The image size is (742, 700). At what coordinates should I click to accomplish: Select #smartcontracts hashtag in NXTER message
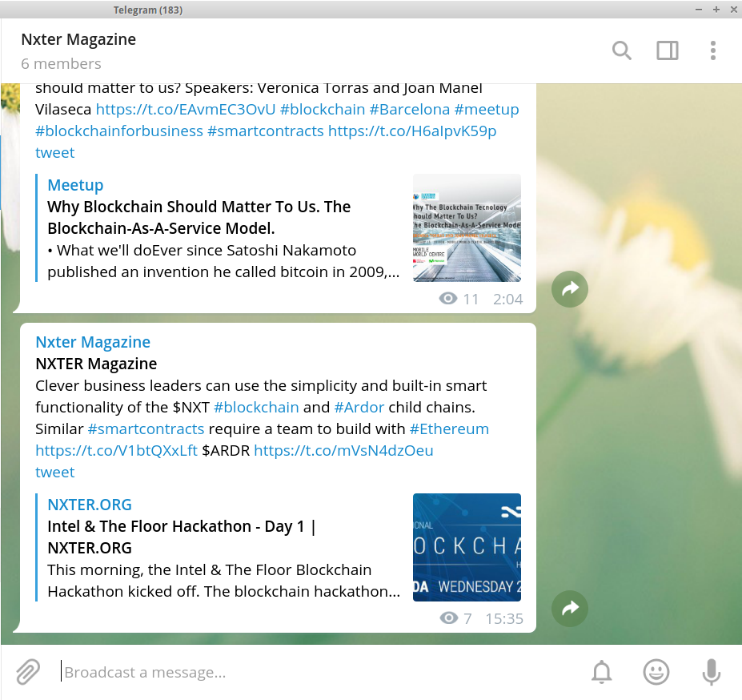146,429
